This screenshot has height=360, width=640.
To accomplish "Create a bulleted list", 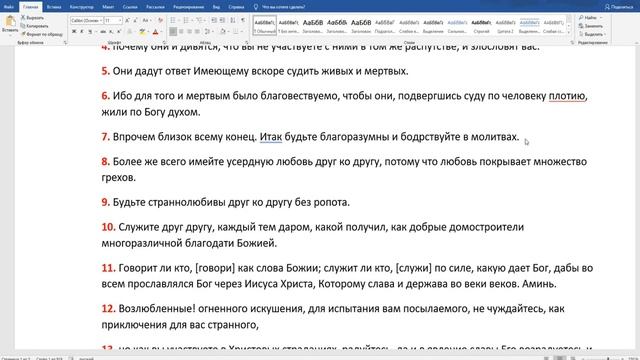I will point(173,20).
